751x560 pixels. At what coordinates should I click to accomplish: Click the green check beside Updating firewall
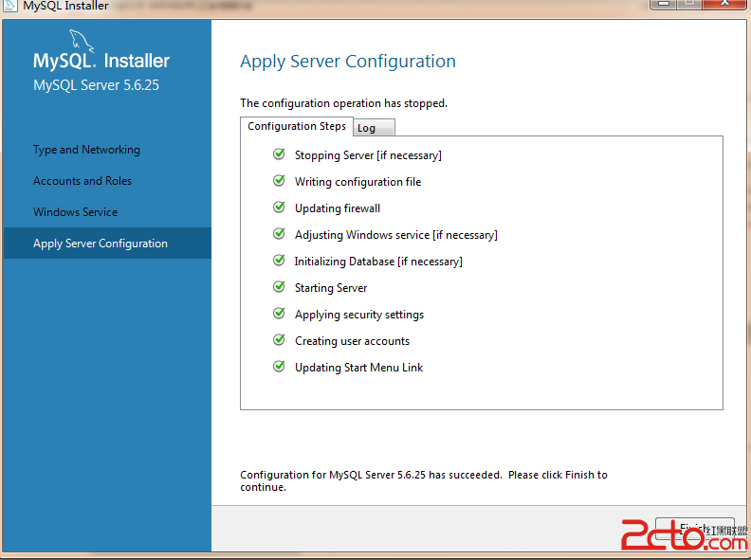(279, 207)
